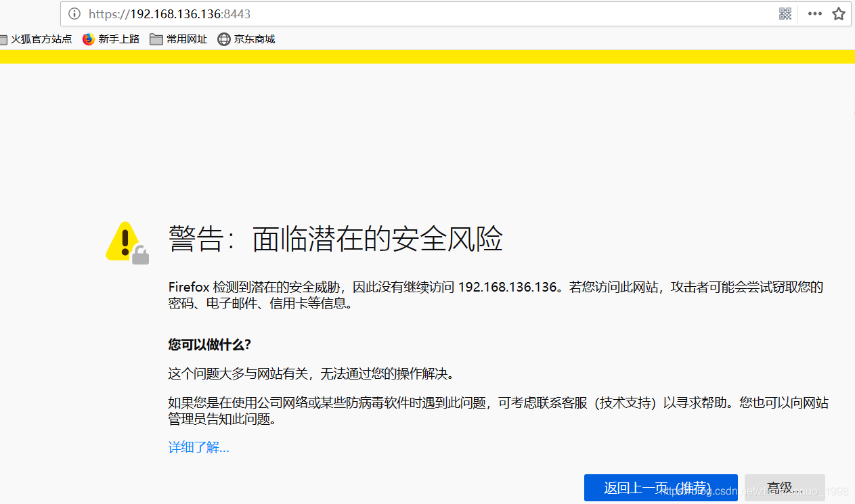
Task: Open the 火狐官方站点 bookmark
Action: point(42,39)
